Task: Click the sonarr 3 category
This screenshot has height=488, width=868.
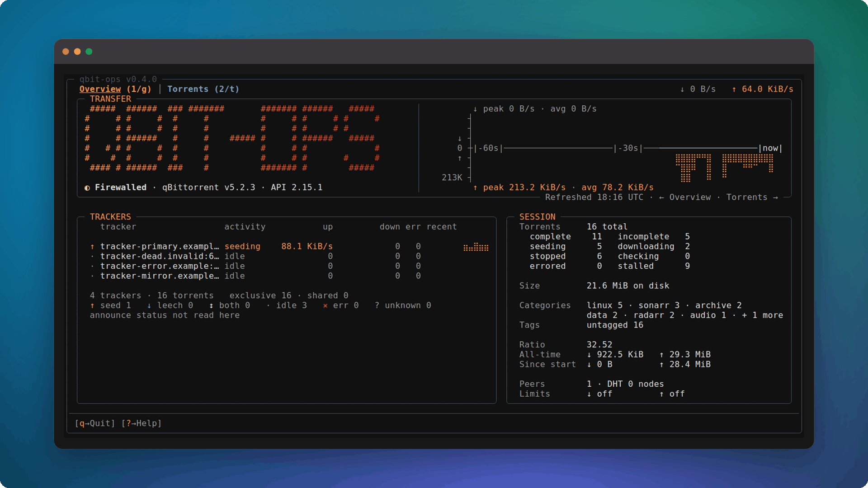Action: click(659, 305)
